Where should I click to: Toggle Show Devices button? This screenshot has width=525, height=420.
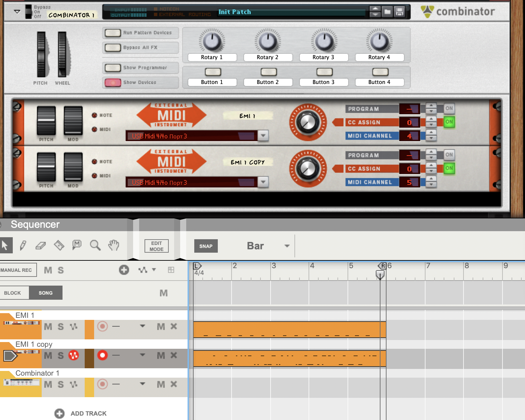113,82
